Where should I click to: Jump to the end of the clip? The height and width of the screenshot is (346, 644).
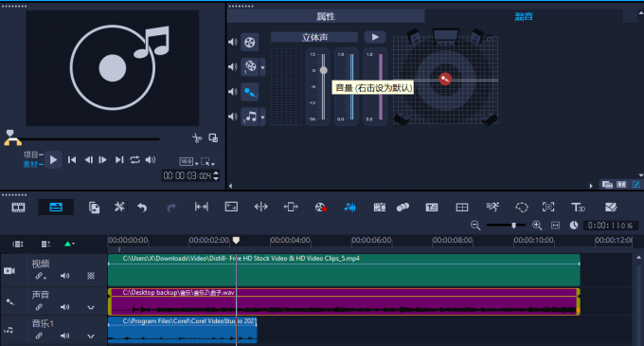coord(119,159)
